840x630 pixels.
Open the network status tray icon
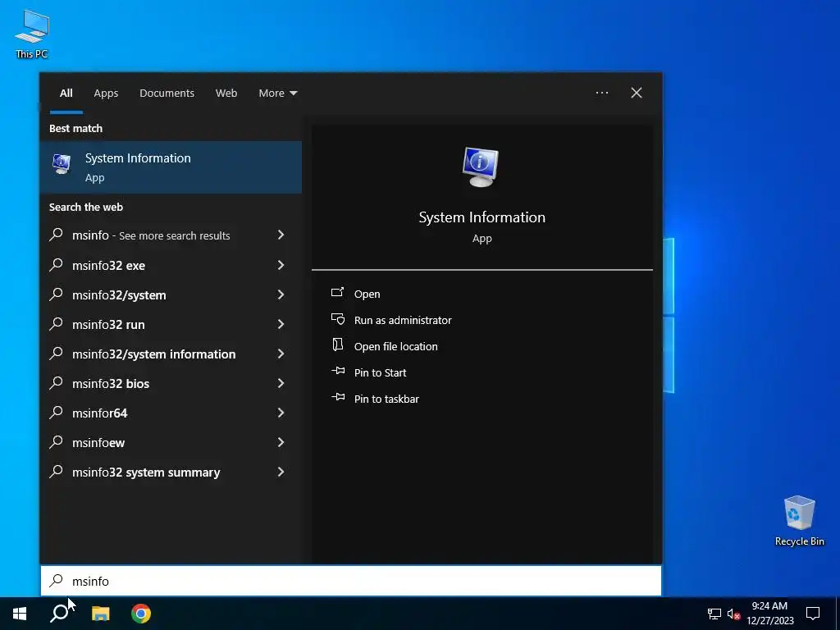714,614
